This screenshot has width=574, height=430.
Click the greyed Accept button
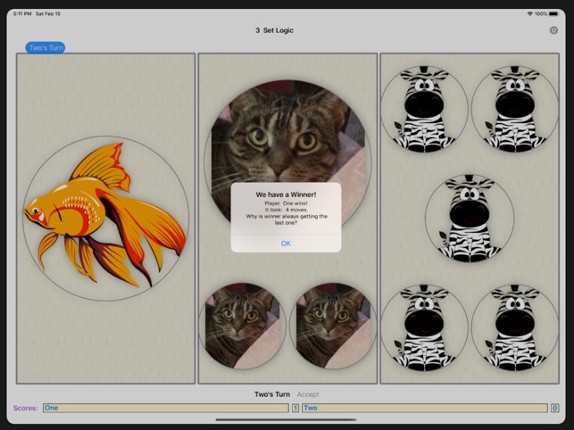coord(308,395)
